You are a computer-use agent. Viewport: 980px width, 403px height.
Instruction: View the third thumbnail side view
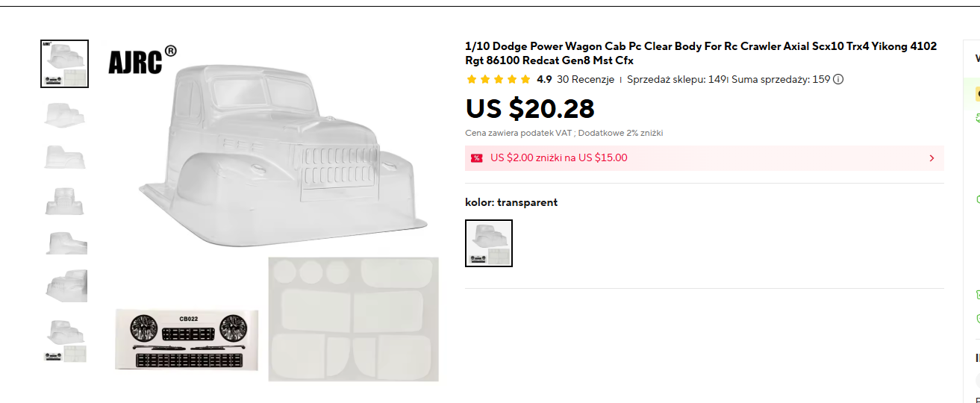coord(64,156)
